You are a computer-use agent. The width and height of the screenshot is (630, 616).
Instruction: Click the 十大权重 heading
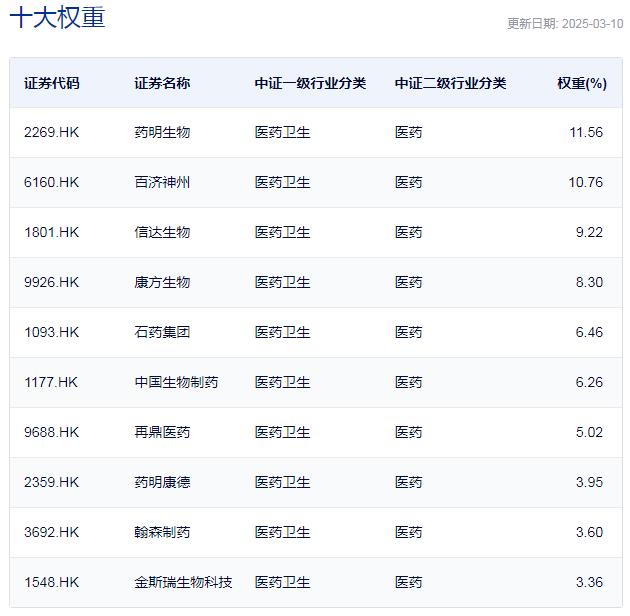pos(57,17)
